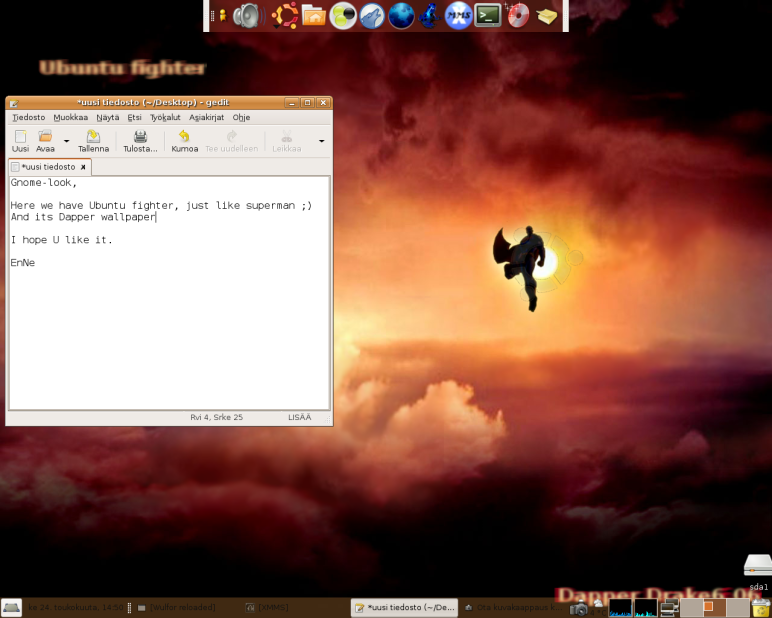Click Uusi to create a new document

coord(20,141)
